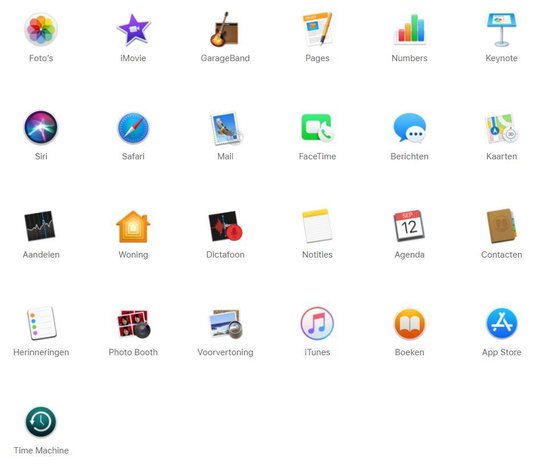Click the "Herinneringen" label text
The height and width of the screenshot is (466, 550).
[41, 352]
